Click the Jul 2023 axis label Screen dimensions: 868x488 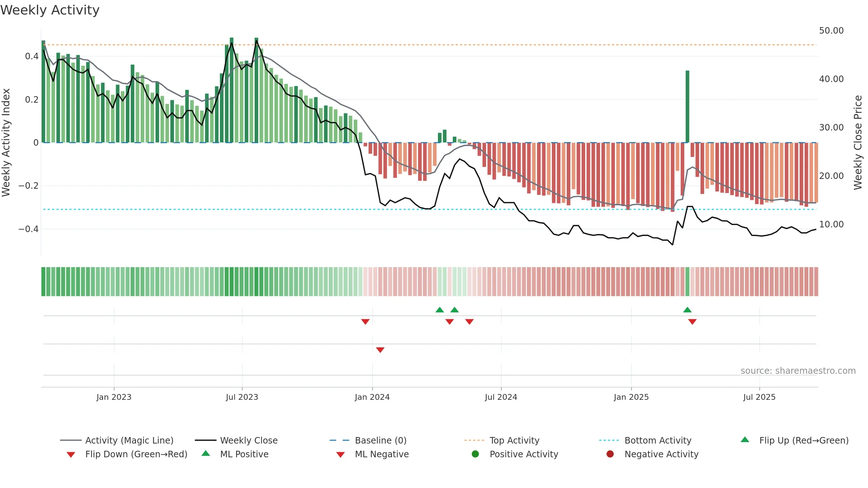tap(242, 397)
